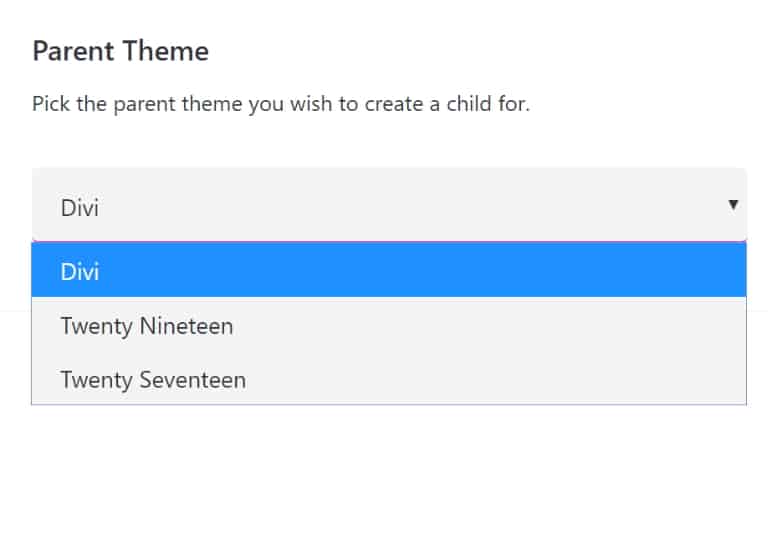Click the Parent Theme heading
Screen dimensions: 768x540
pos(120,51)
